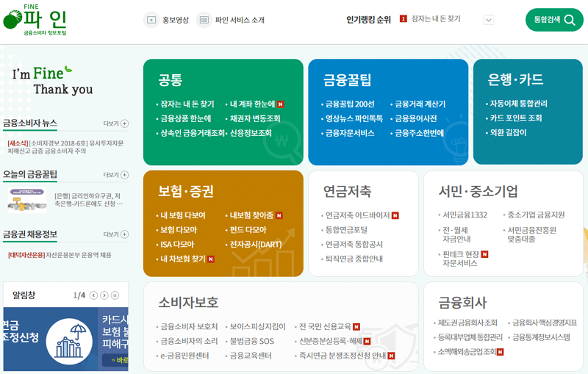Select 자동이체 통합관리 under 은행·카드
The height and width of the screenshot is (374, 588).
[519, 104]
